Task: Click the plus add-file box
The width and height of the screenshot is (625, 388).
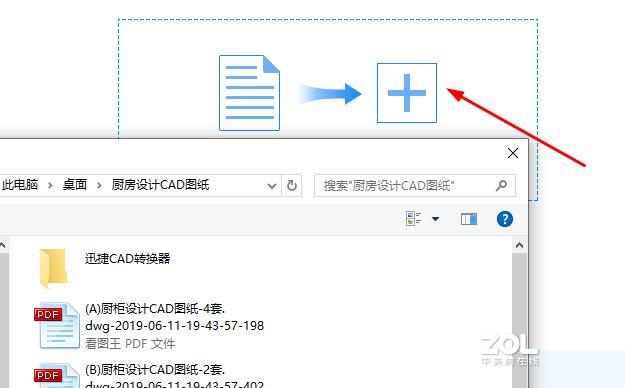Action: coord(407,93)
